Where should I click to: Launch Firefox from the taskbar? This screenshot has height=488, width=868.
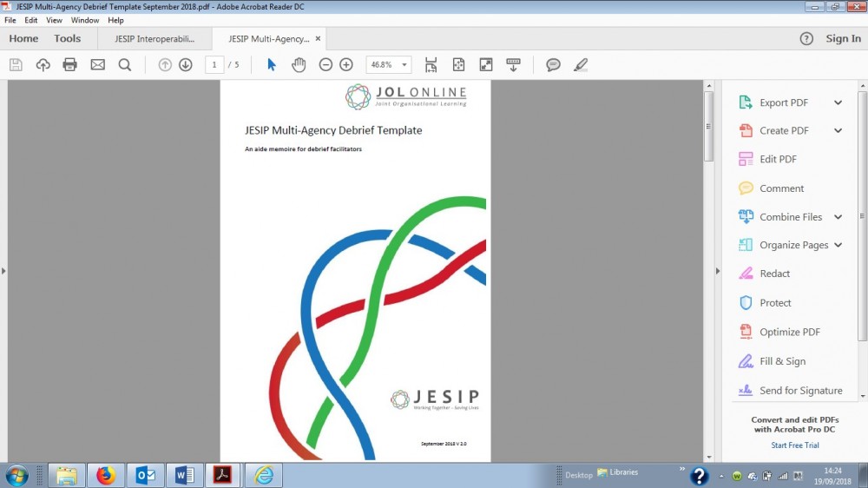point(106,475)
